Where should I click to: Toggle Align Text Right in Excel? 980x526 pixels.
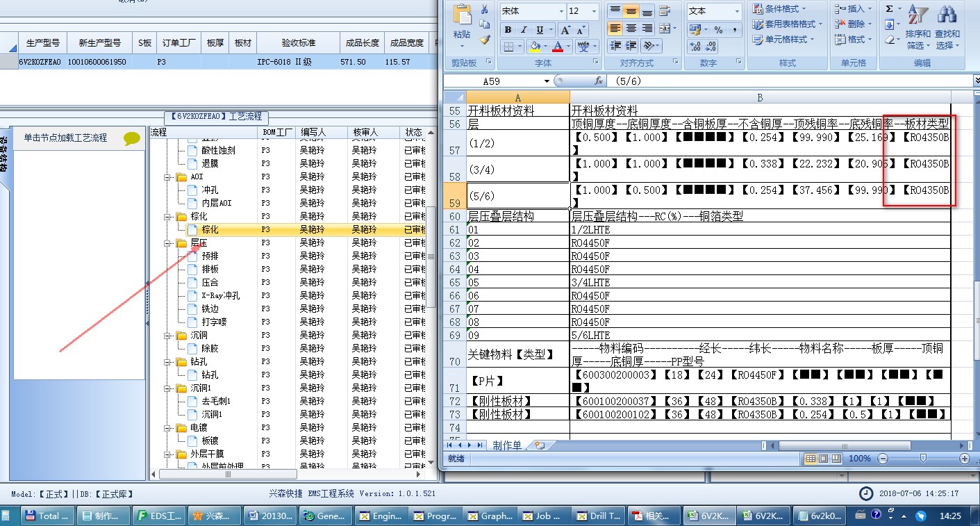point(647,28)
